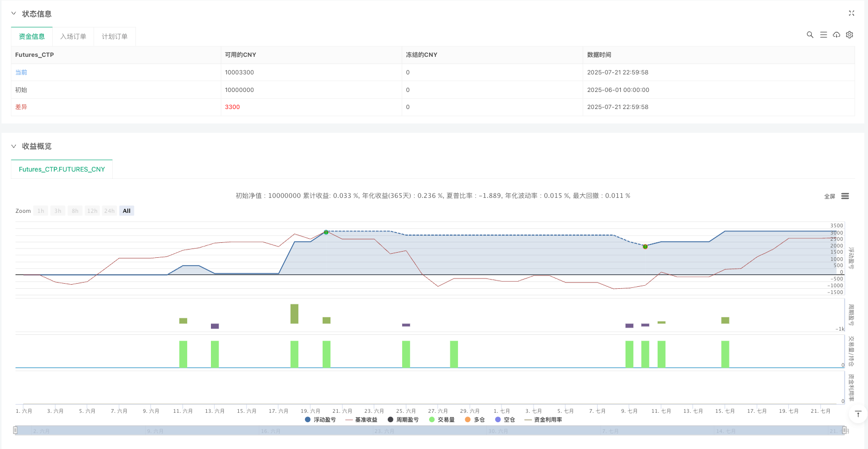
Task: Click the 10003300 available CNY value
Action: (x=239, y=72)
